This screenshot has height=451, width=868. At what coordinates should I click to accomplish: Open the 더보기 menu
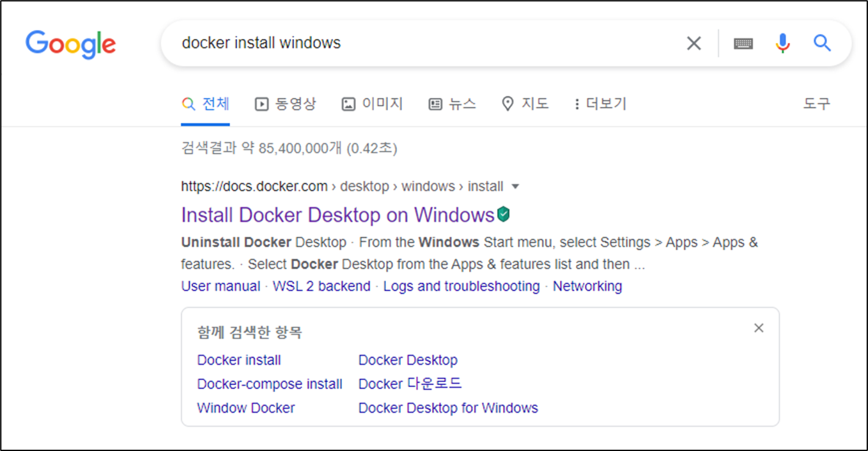point(600,104)
